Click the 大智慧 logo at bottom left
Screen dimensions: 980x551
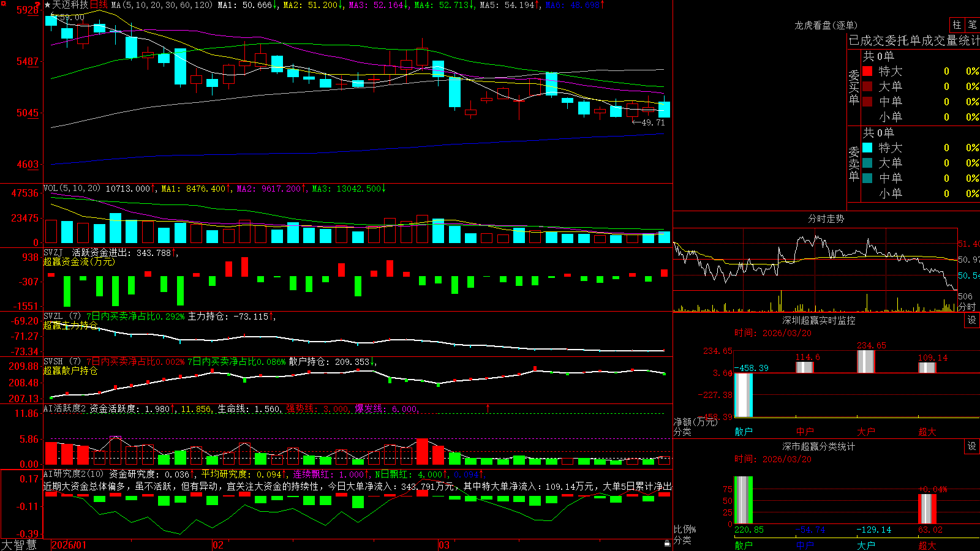19,545
